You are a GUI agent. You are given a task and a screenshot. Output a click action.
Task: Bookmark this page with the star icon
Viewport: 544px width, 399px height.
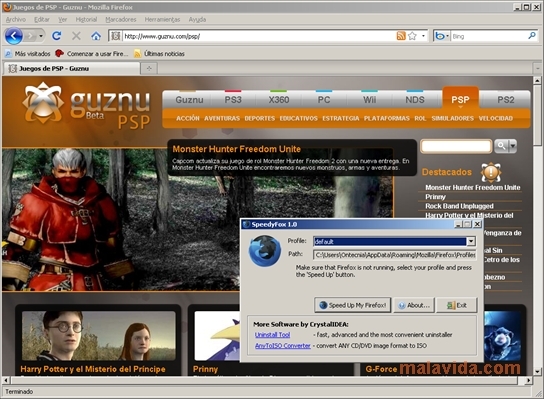pos(412,36)
